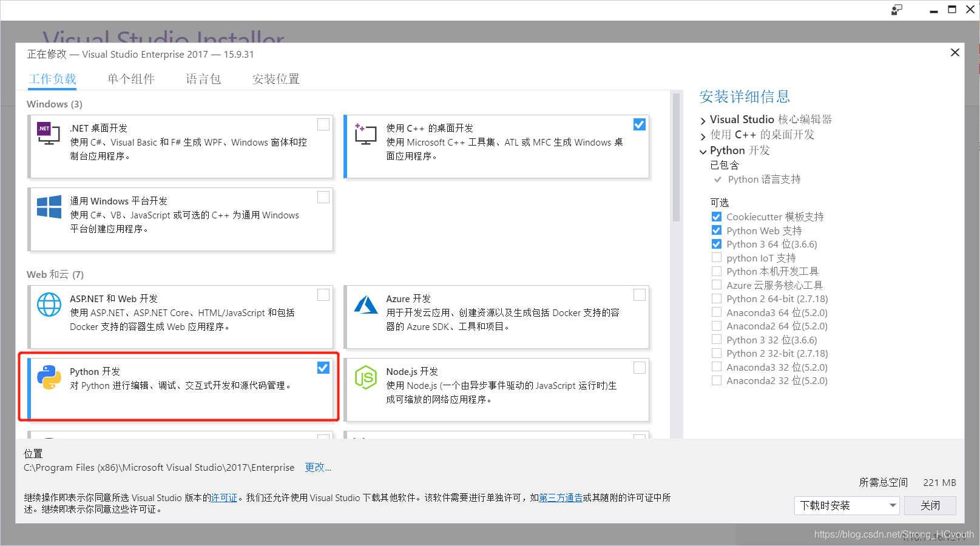
Task: Expand Visual Studio 核心编辑器 details
Action: tap(703, 121)
